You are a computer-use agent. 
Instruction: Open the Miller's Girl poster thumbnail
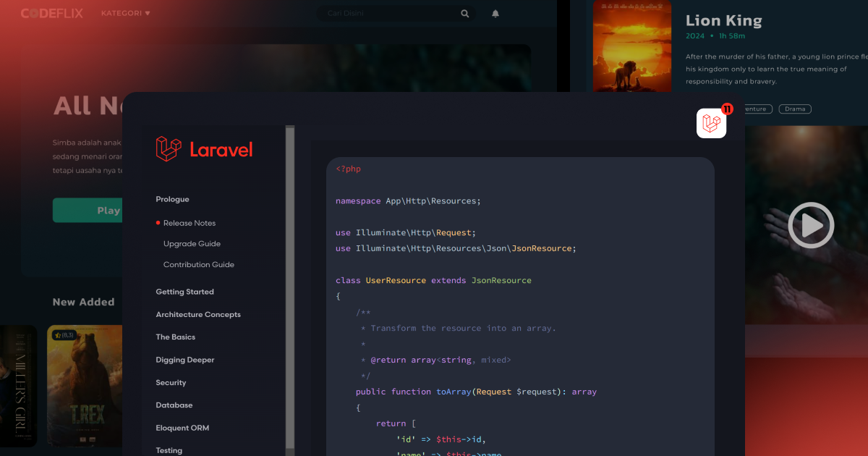pos(18,387)
